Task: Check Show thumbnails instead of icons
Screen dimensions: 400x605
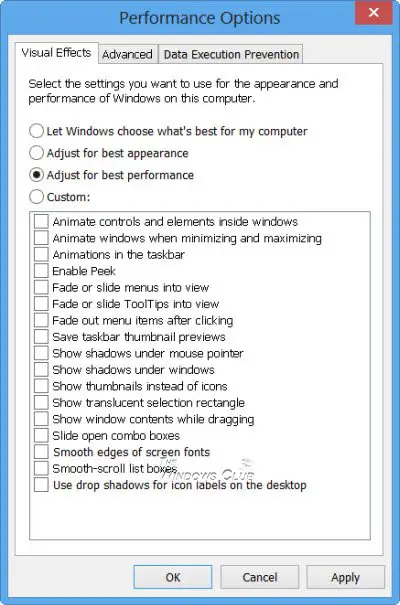Action: point(41,386)
